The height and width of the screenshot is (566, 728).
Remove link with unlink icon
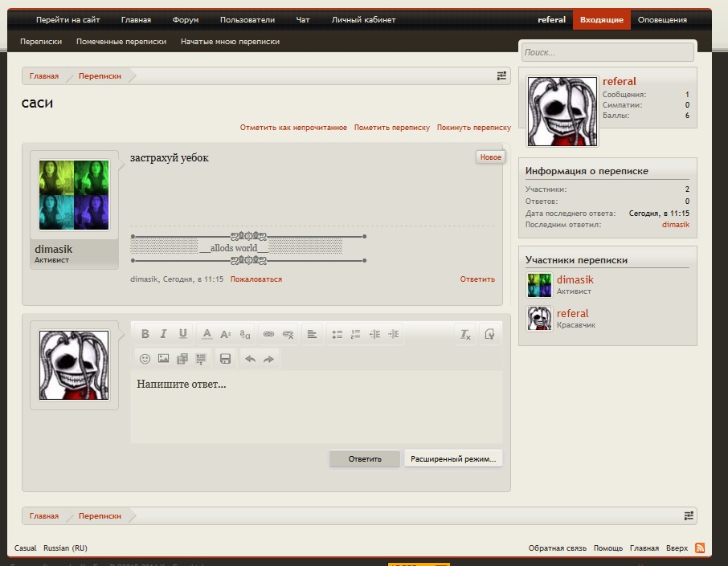pyautogui.click(x=288, y=334)
